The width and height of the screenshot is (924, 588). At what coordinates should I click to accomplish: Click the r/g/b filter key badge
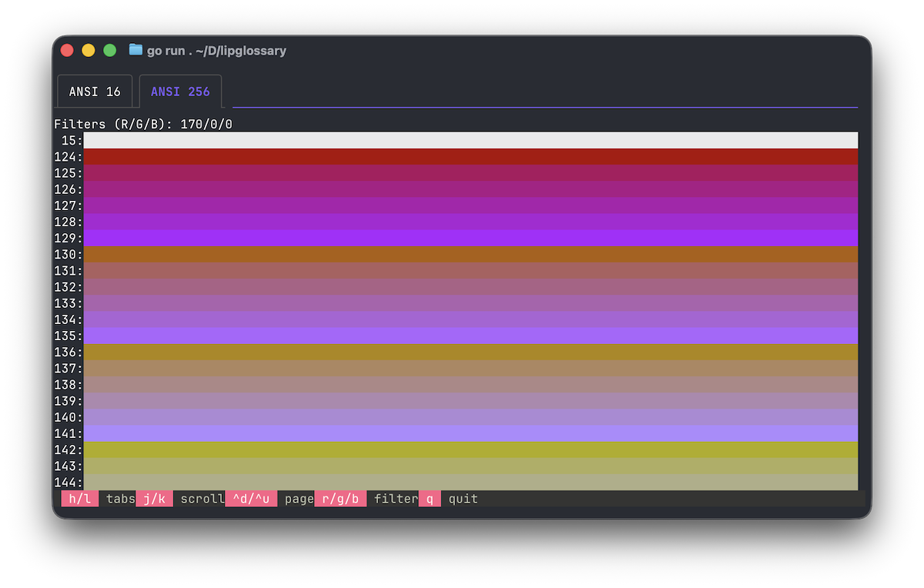tap(340, 499)
